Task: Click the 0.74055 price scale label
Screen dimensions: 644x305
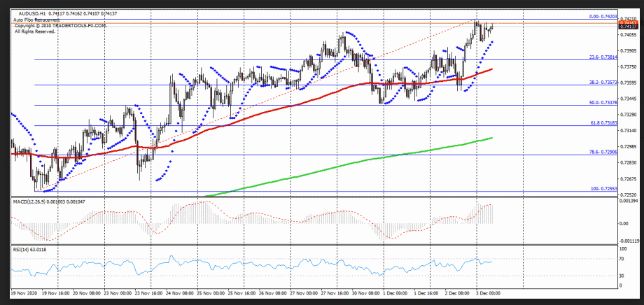Action: (628, 34)
